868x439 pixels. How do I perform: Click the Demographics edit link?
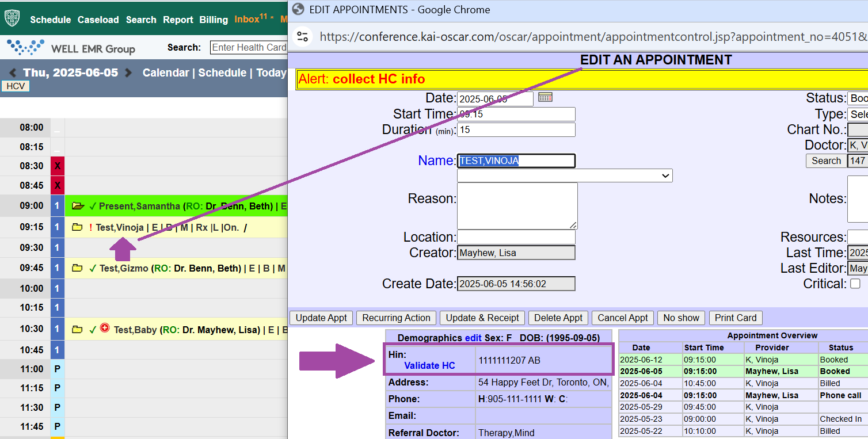[x=473, y=338]
